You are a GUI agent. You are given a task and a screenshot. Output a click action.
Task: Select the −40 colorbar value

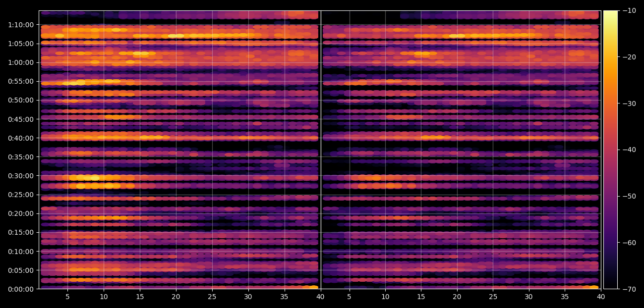click(x=630, y=150)
